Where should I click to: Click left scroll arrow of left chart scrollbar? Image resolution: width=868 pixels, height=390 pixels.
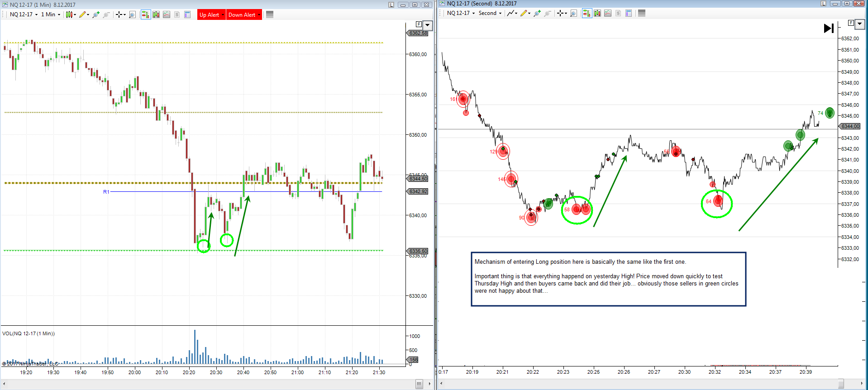point(4,384)
